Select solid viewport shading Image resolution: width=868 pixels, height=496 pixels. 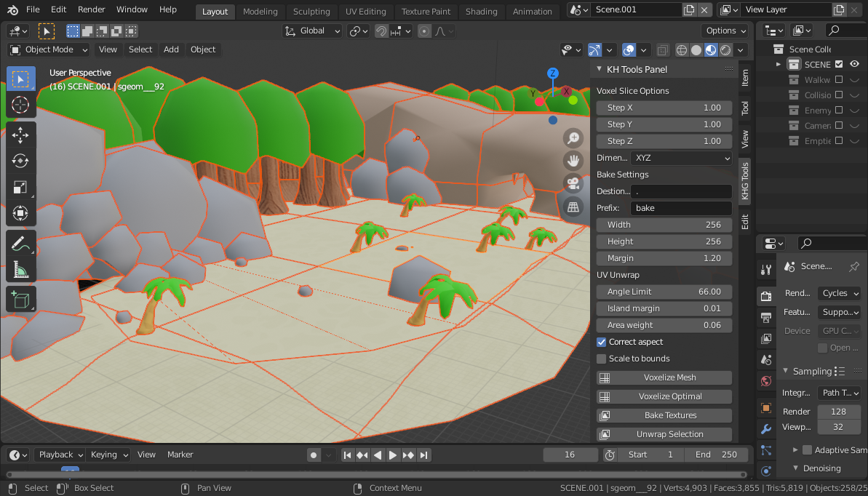(696, 50)
